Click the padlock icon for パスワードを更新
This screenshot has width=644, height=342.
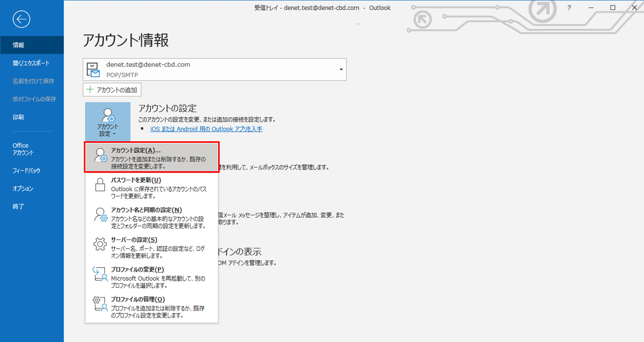tap(101, 185)
